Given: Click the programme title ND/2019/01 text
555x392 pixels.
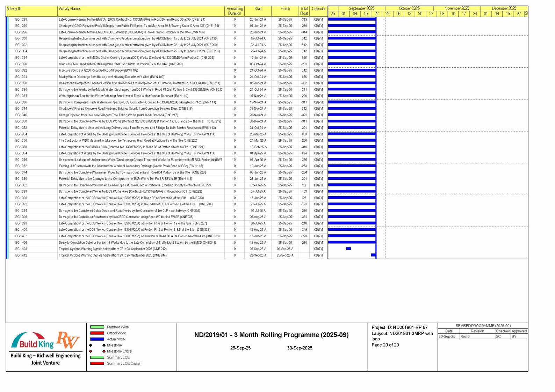Looking at the screenshot, I should (x=271, y=335).
